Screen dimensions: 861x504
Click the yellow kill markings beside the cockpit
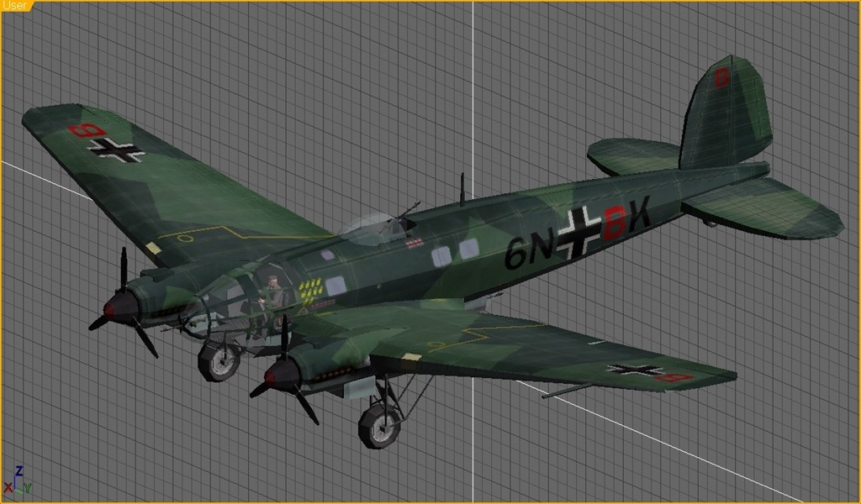310,290
